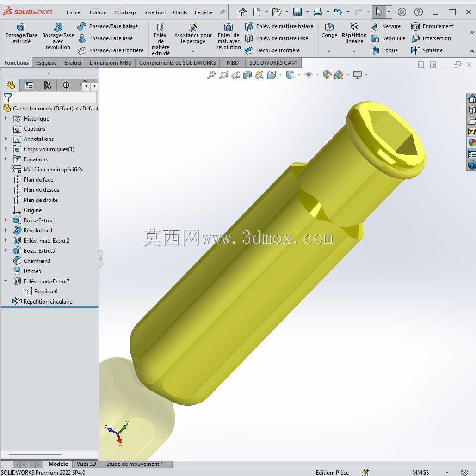Expand Corps volumiques(1)
476x476 pixels.
click(x=6, y=149)
